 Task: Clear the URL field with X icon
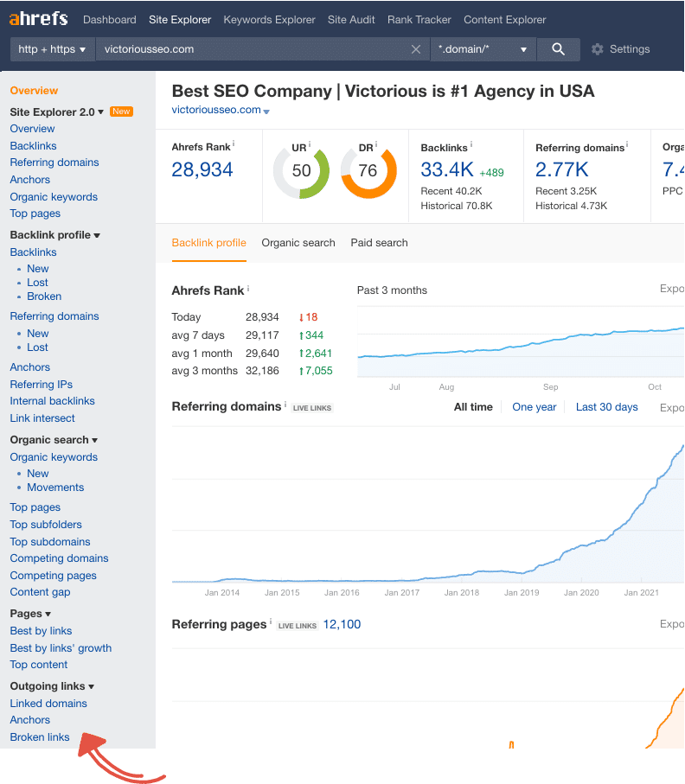pyautogui.click(x=416, y=49)
